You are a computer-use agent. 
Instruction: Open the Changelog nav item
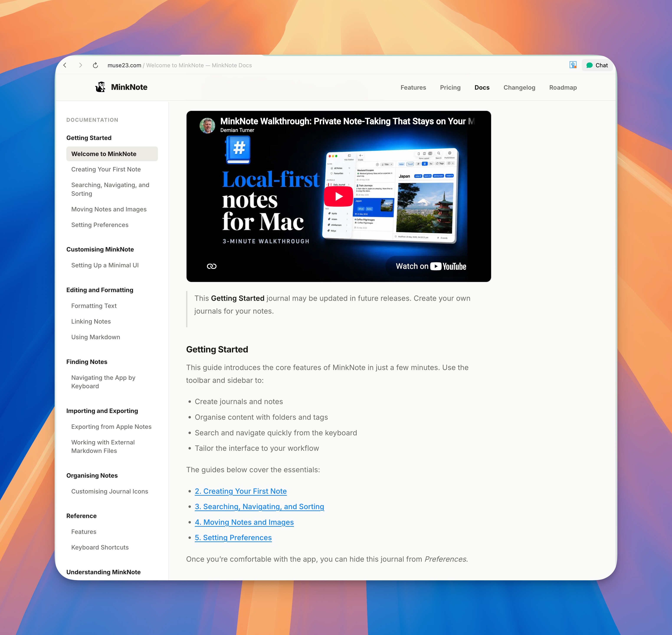point(519,88)
